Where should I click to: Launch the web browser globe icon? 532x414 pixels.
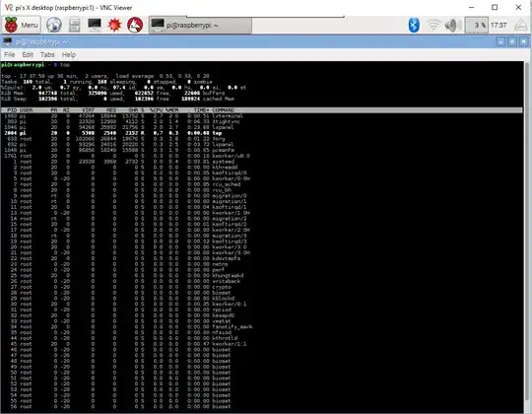[x=53, y=25]
